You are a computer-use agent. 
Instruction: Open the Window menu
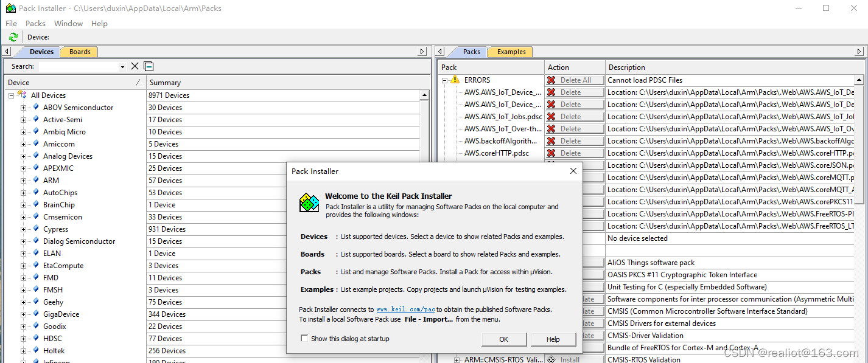point(68,23)
